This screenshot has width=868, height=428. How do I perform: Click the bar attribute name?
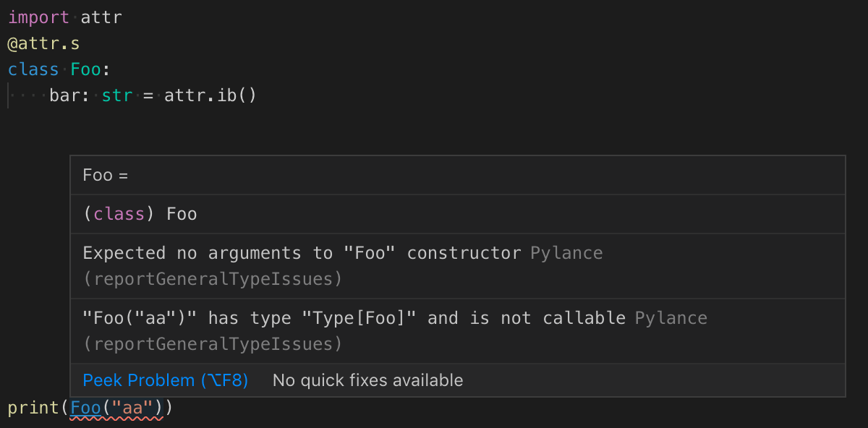click(x=65, y=95)
